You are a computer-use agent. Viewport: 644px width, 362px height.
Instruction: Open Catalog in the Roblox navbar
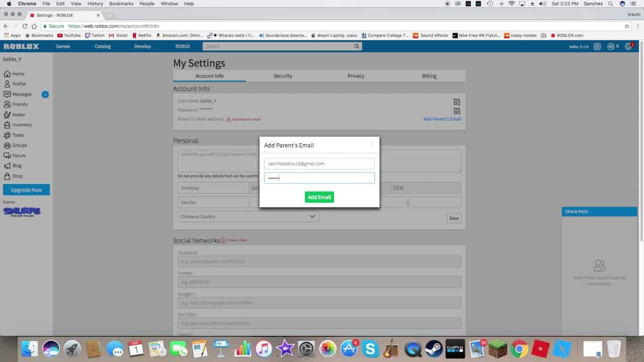(103, 46)
